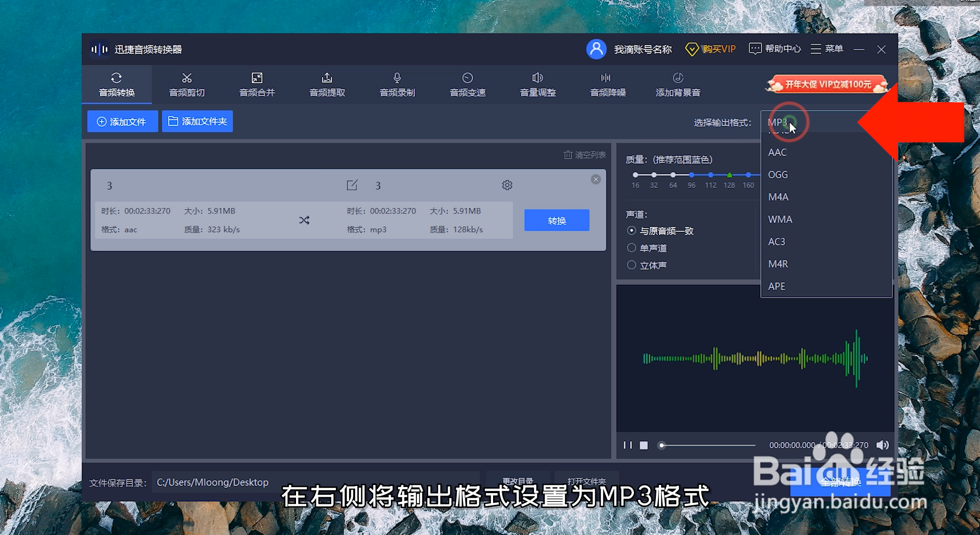The width and height of the screenshot is (980, 535).
Task: Open the 音频转换 tab
Action: tap(116, 85)
